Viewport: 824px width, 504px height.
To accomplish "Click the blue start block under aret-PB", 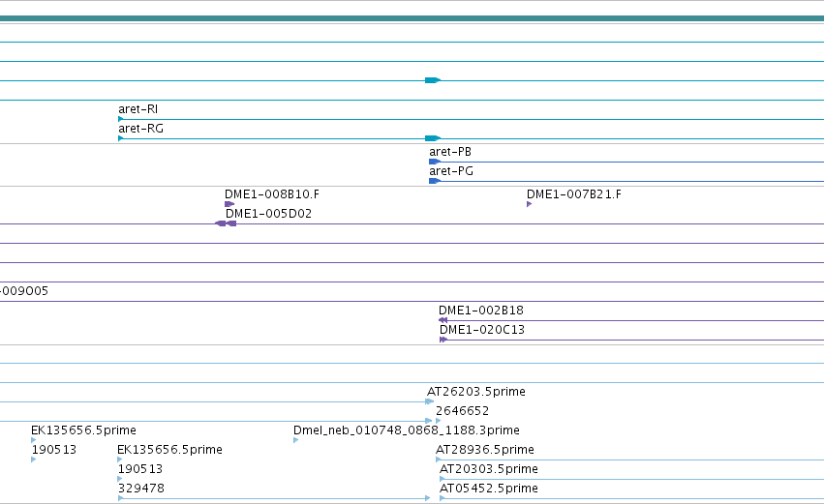I will (x=434, y=162).
